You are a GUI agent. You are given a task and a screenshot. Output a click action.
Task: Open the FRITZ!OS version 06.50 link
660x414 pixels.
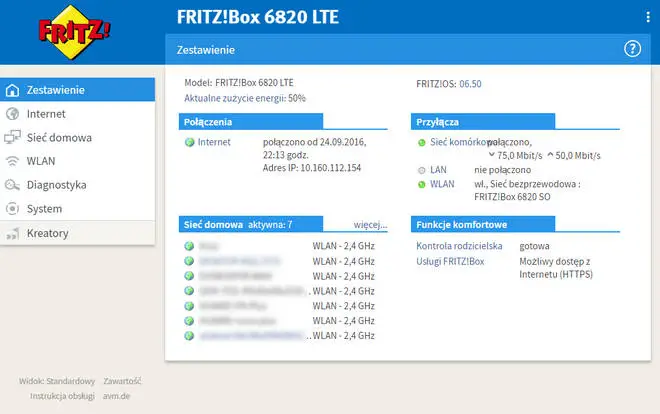click(x=470, y=84)
